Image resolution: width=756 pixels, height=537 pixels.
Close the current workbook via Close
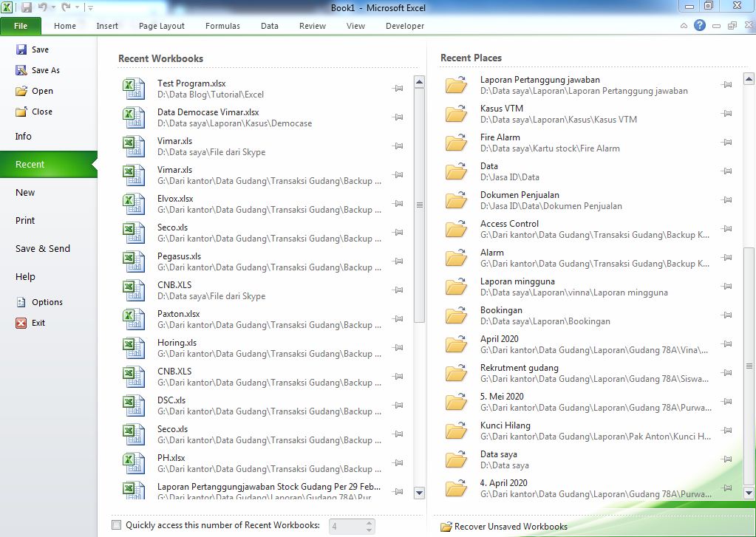click(x=34, y=112)
